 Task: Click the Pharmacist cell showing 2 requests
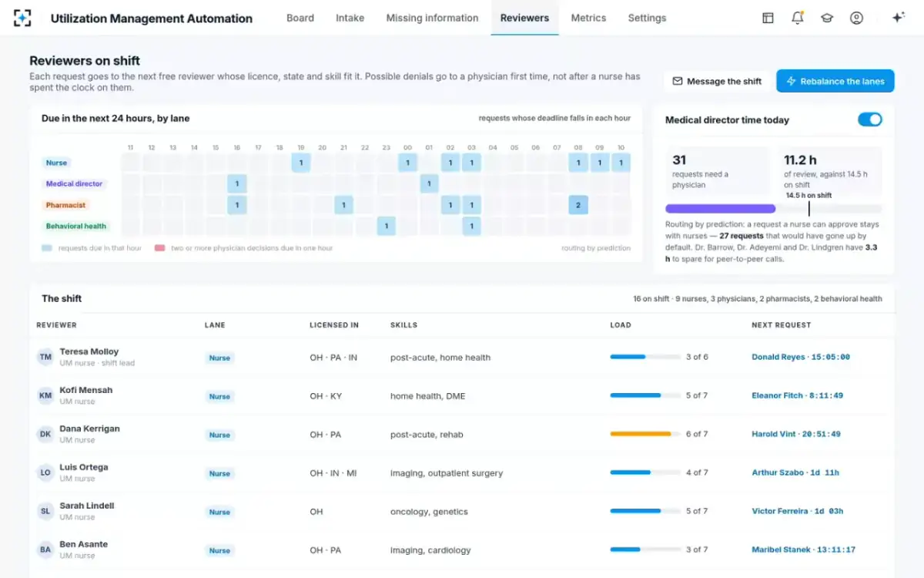(x=578, y=205)
